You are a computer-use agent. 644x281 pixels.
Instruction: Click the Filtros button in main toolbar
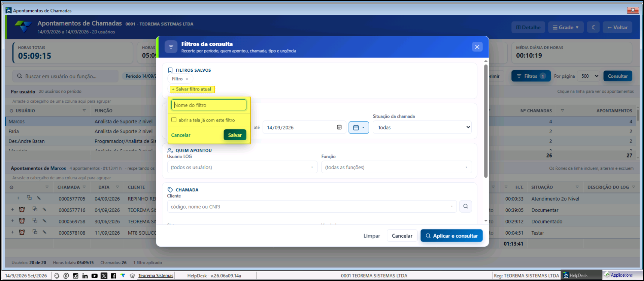coord(531,76)
